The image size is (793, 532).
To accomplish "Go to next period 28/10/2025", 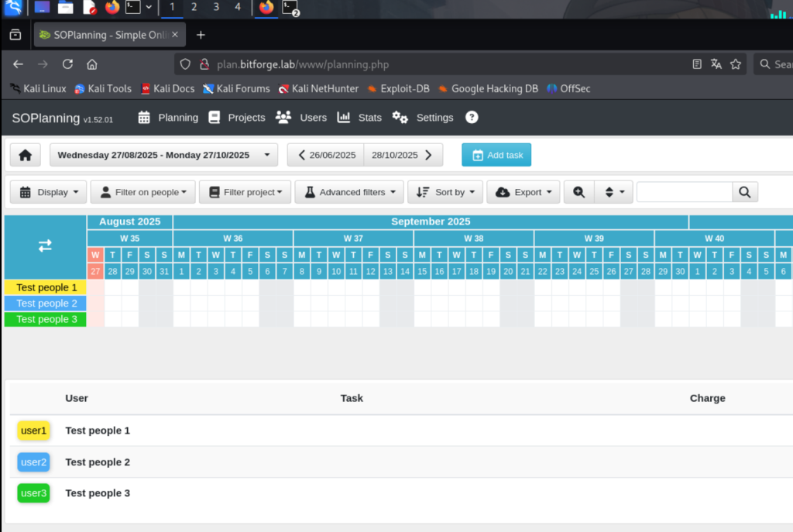I will click(x=403, y=155).
